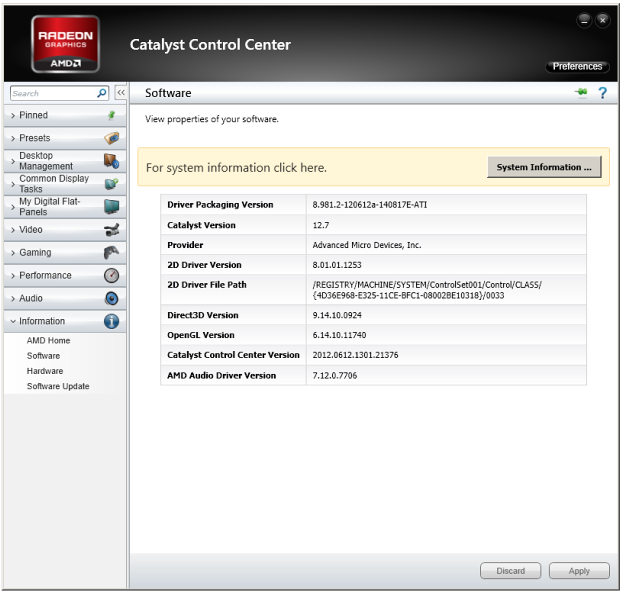
Task: Click AMD Audio Driver Version value 7.12.0.7706
Action: 335,376
